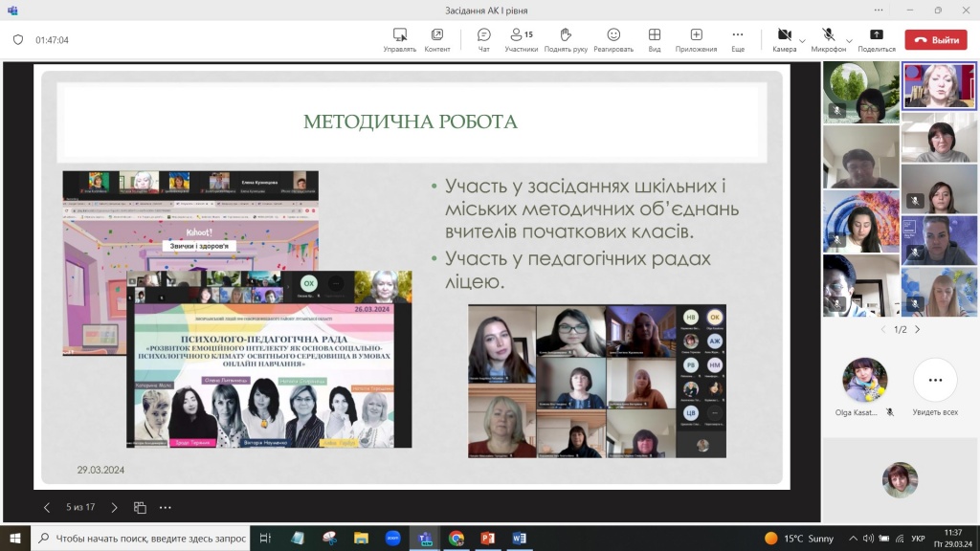Screen dimensions: 980x551
Task: Click the shield icon beside the timer
Action: pyautogui.click(x=18, y=40)
